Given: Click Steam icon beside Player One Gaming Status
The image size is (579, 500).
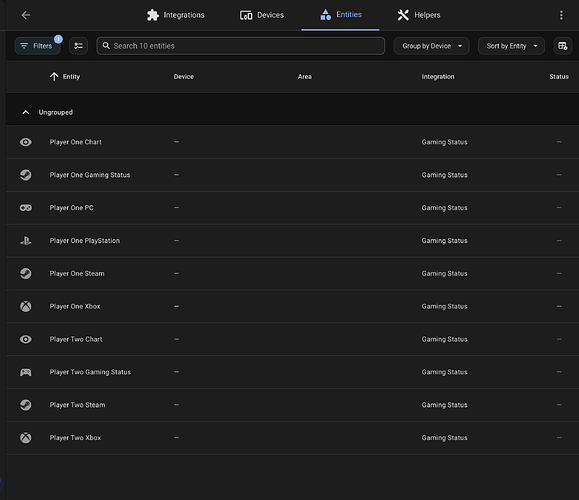Looking at the screenshot, I should [x=25, y=175].
